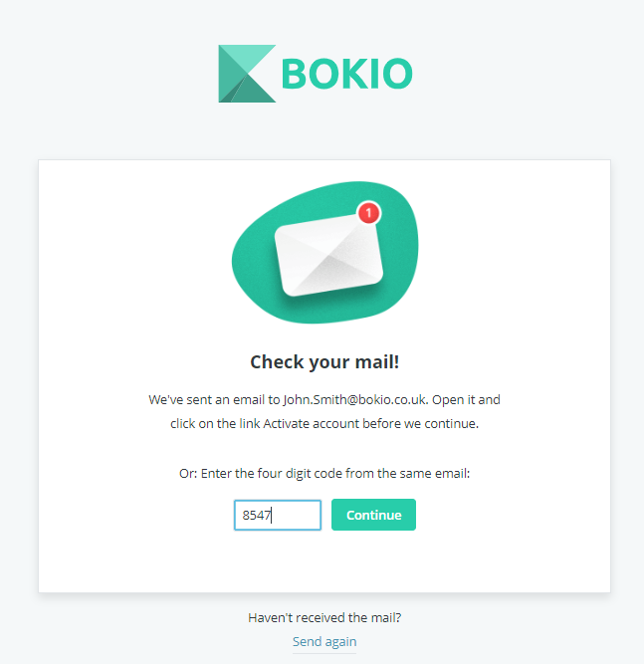Click the BOKIO wordmark text
Screen dimensions: 644x664
click(x=346, y=74)
